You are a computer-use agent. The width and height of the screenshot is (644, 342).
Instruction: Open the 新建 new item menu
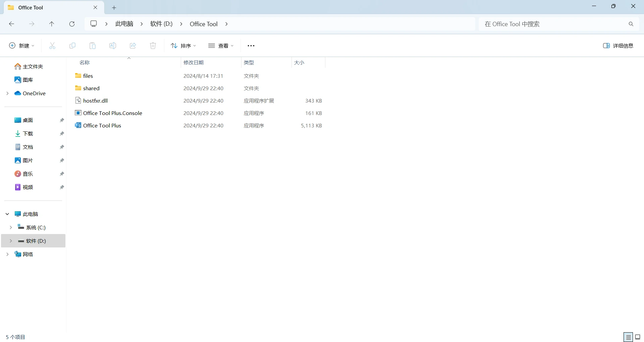tap(21, 46)
